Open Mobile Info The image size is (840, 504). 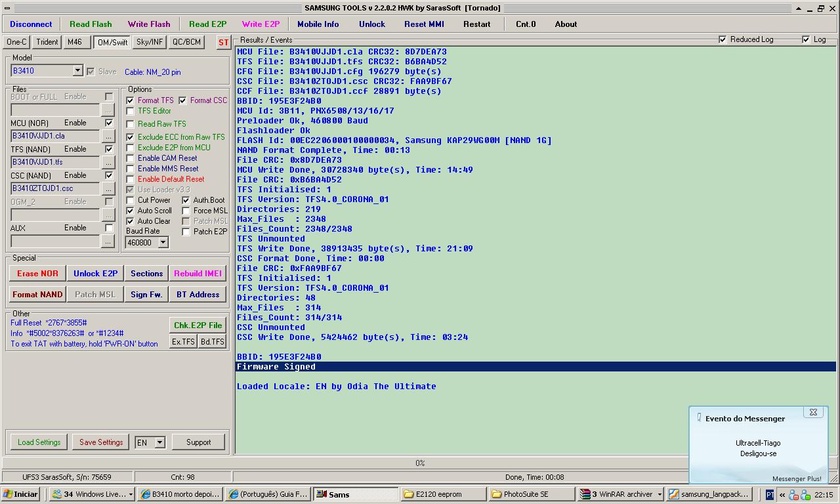tap(318, 24)
